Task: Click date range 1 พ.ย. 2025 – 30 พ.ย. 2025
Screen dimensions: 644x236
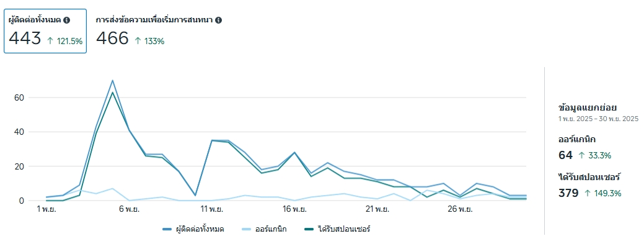Action: tap(598, 119)
